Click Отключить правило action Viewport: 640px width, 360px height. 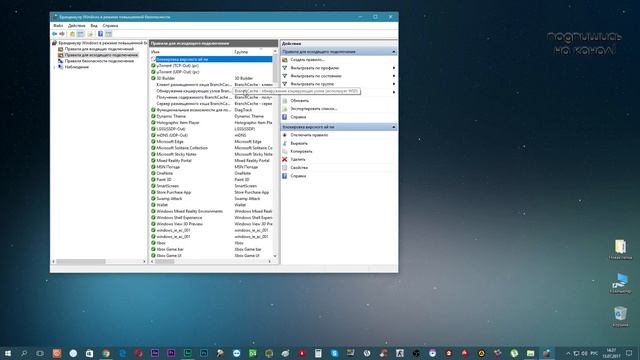coord(309,135)
